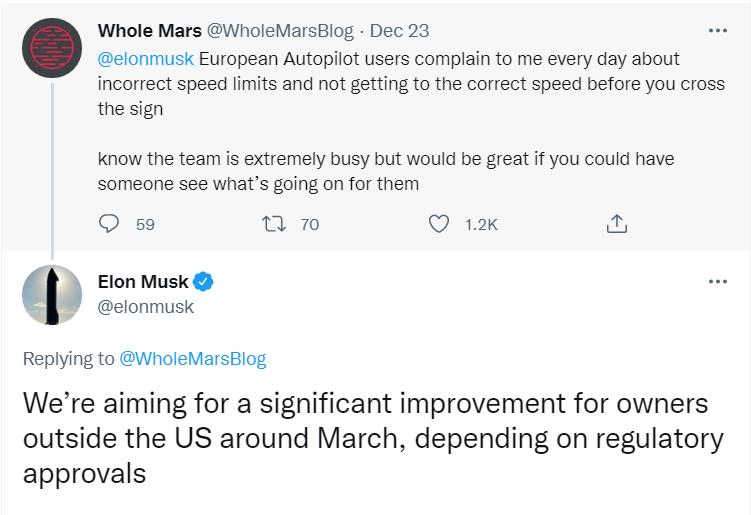Click the retweet arrows icon

point(274,224)
